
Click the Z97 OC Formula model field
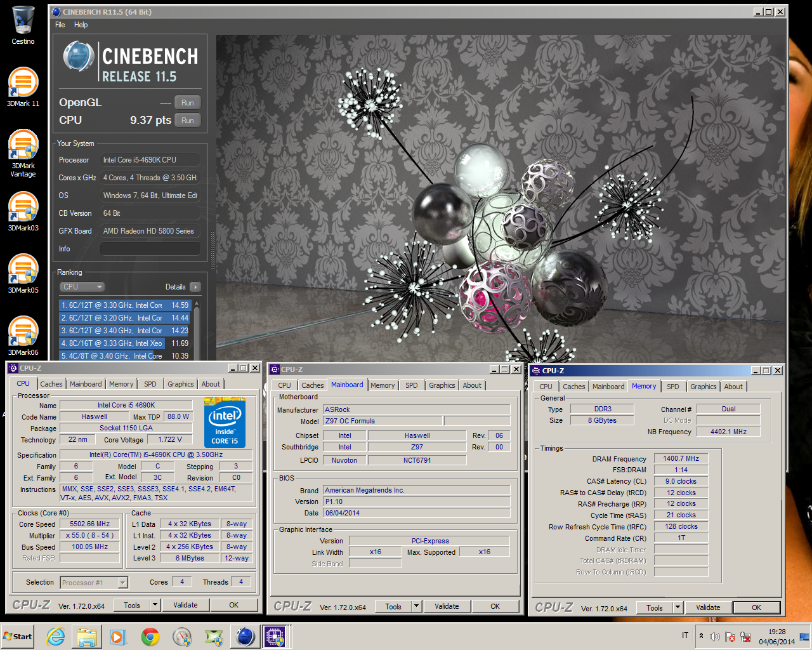[x=383, y=421]
